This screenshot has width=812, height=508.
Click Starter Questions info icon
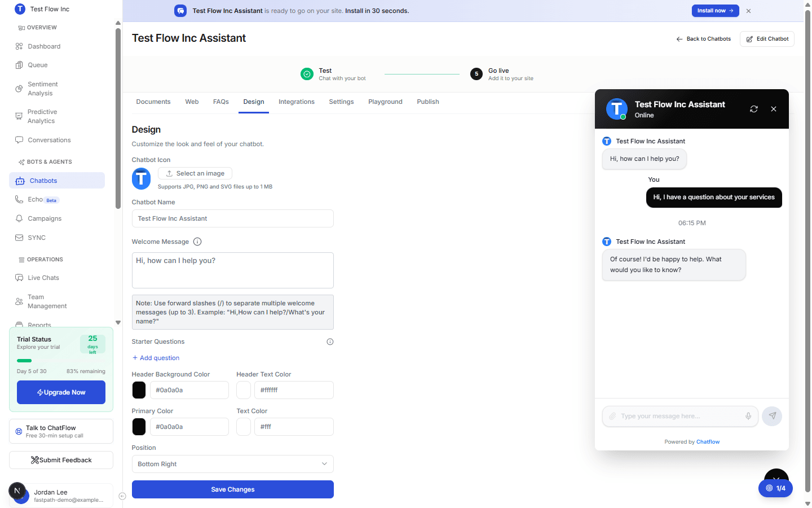[x=330, y=341]
